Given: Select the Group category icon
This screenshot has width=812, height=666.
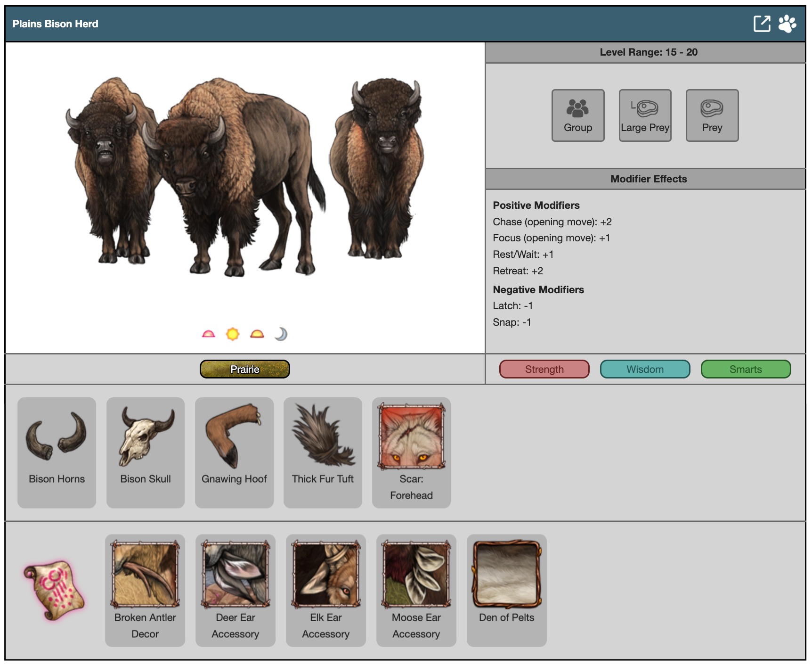Looking at the screenshot, I should tap(578, 115).
